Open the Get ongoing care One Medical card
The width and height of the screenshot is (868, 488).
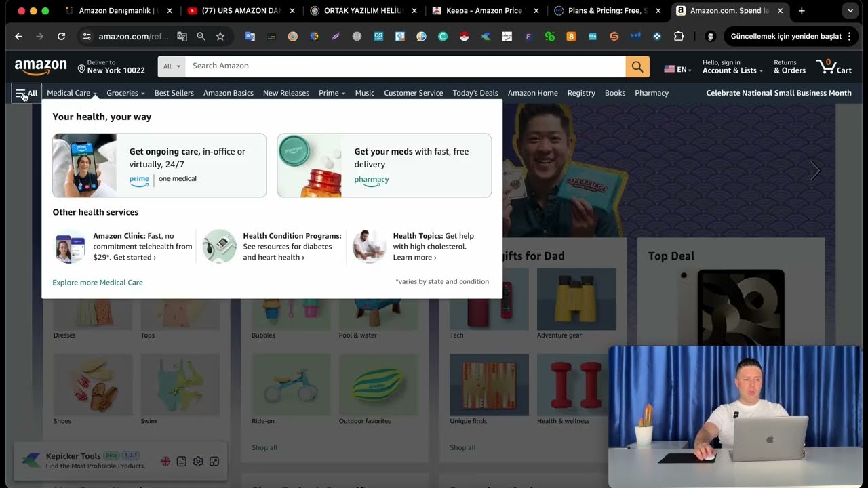pyautogui.click(x=159, y=165)
